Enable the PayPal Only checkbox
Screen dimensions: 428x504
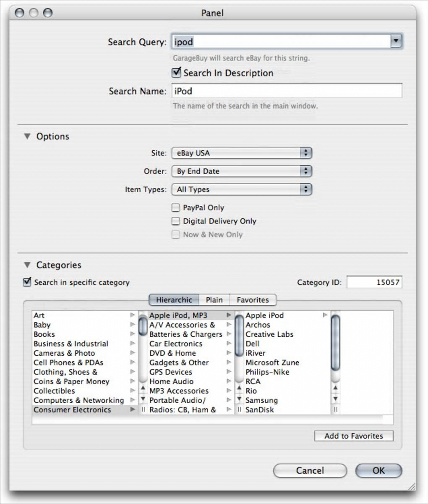tap(176, 207)
